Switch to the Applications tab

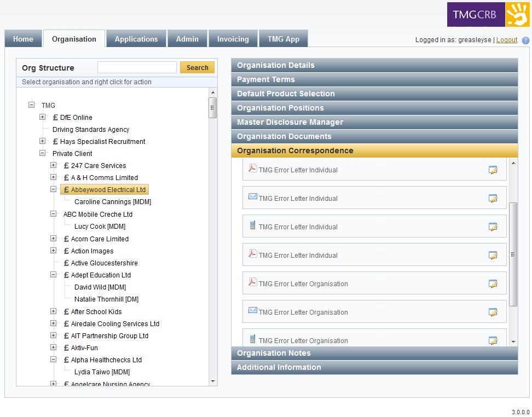136,39
